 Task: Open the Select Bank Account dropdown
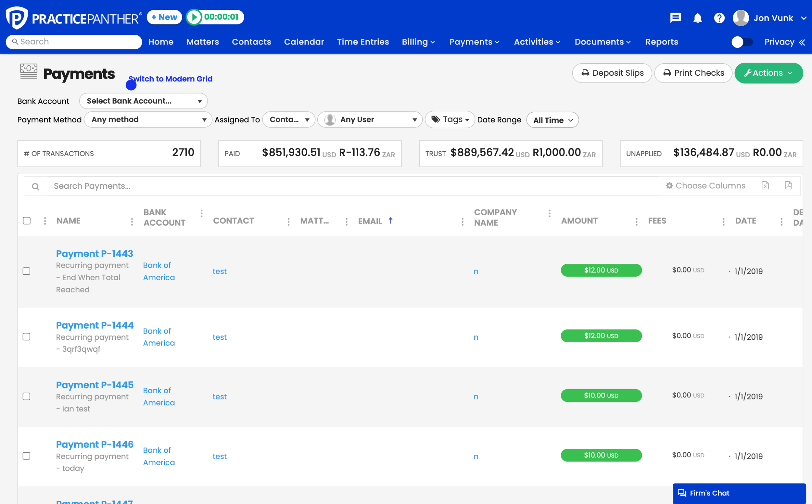(x=143, y=101)
